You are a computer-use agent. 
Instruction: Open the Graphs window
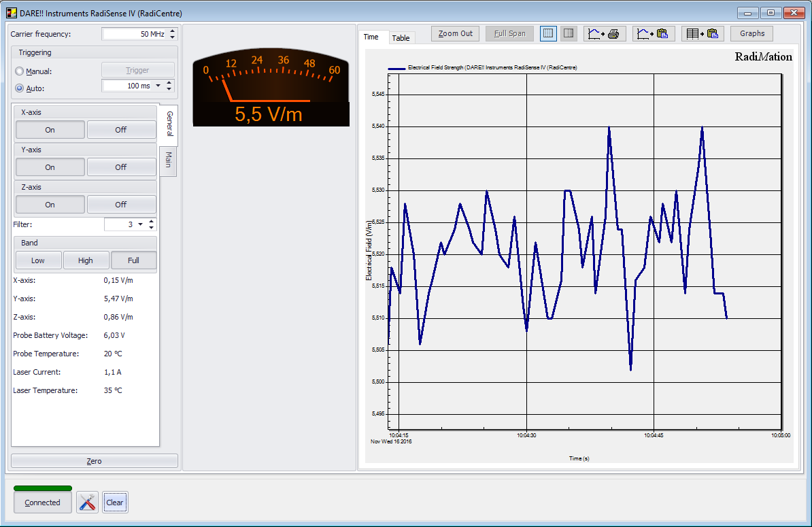(751, 33)
